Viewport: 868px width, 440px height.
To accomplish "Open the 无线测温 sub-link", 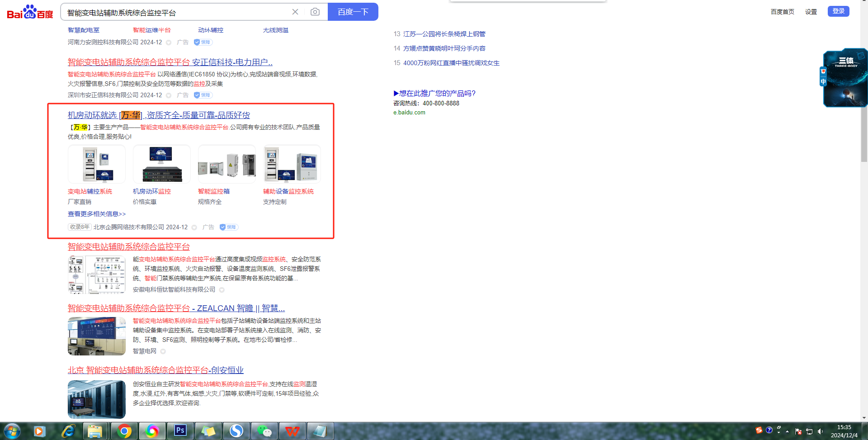I will pos(276,30).
